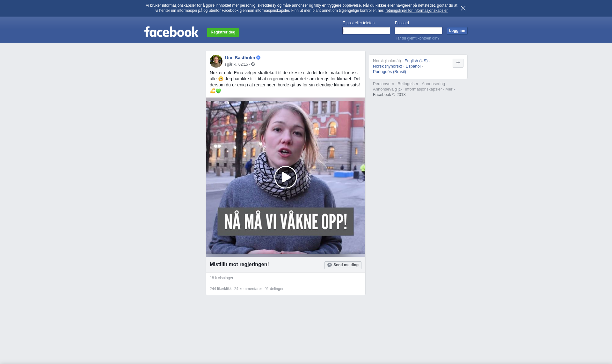
Task: Select Norsk (nynorsk) language
Action: (x=387, y=66)
